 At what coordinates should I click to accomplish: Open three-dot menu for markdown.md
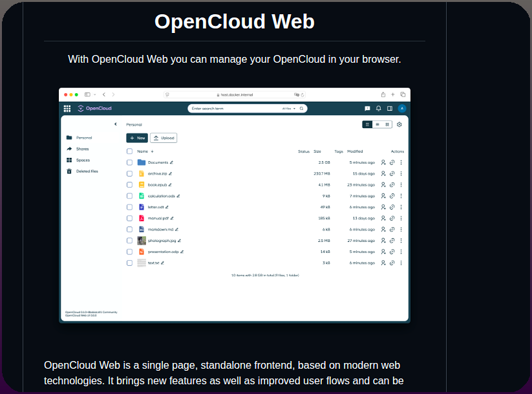coord(401,229)
